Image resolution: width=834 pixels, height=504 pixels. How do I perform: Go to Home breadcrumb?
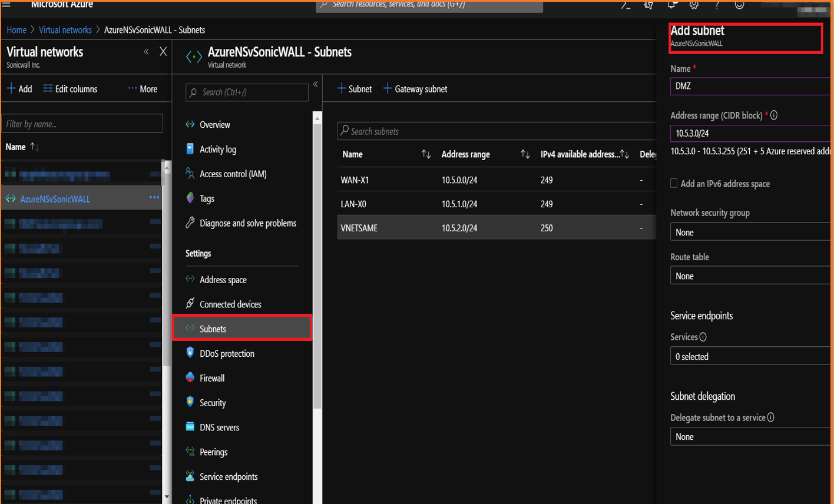point(16,30)
